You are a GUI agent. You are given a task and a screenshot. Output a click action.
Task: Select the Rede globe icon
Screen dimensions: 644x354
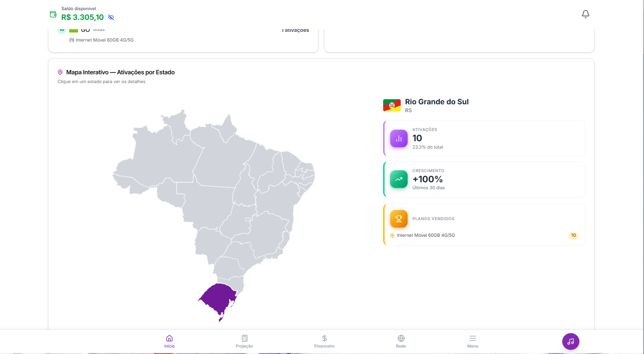pos(401,338)
